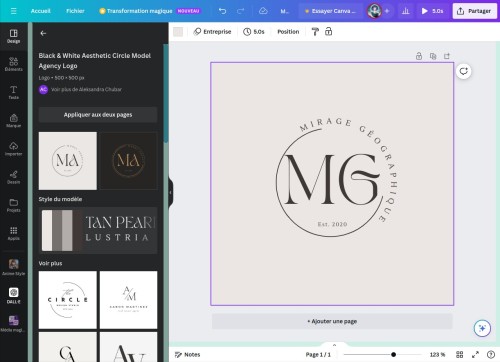
Task: Open the Notes panel
Action: tap(188, 355)
